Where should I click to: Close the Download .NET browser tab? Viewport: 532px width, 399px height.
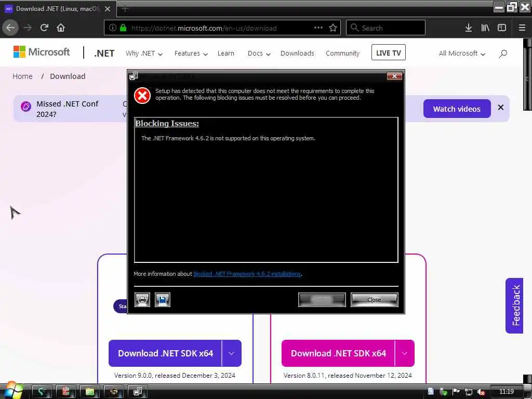pyautogui.click(x=108, y=9)
